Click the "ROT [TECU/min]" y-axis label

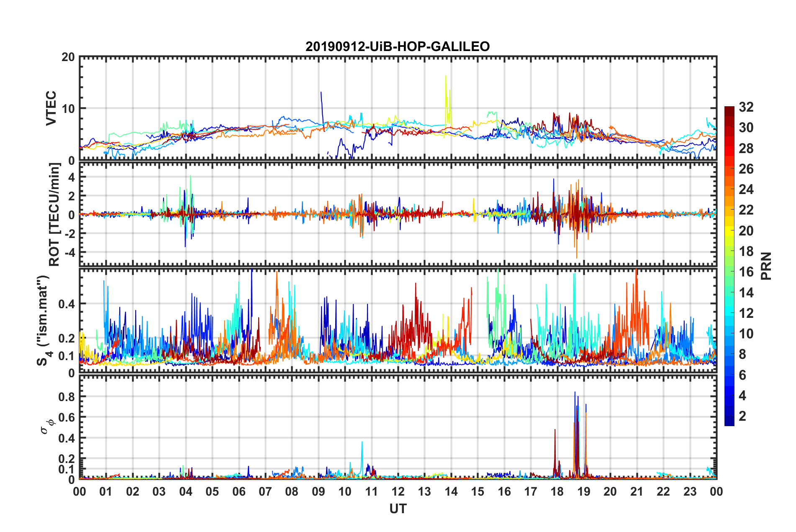tap(54, 215)
